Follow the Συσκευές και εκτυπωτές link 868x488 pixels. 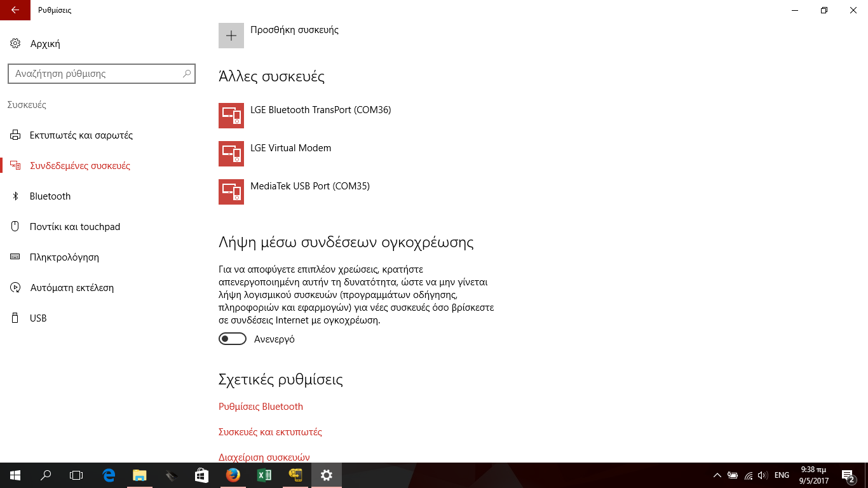tap(270, 432)
